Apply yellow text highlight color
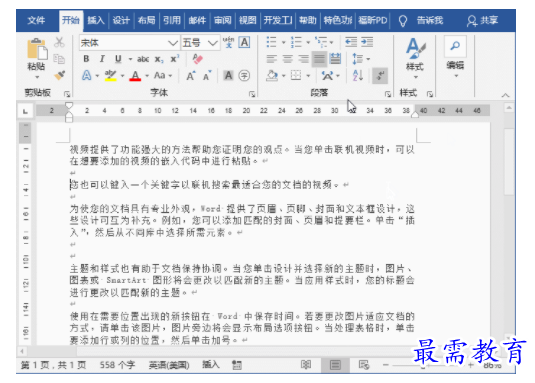This screenshot has width=535, height=383. [111, 75]
